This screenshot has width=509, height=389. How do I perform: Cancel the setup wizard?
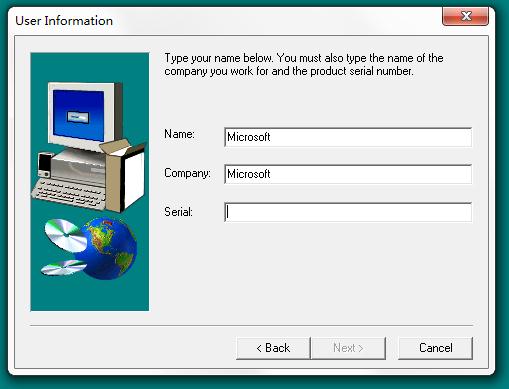[x=435, y=348]
